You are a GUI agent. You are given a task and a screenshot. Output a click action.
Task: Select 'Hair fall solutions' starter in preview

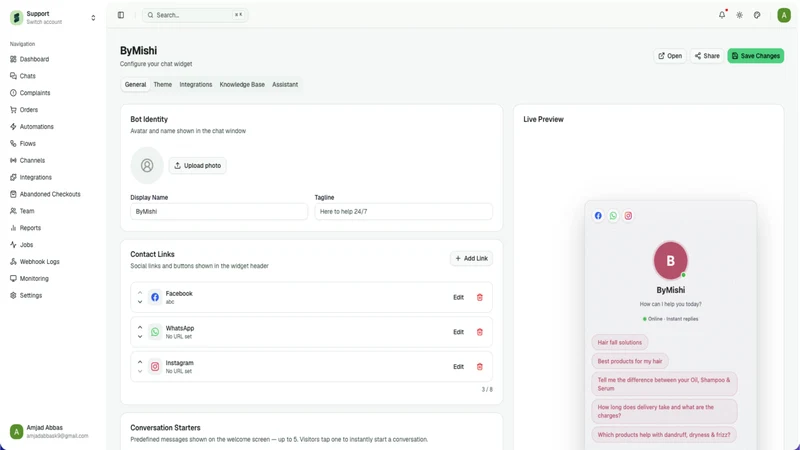point(619,342)
